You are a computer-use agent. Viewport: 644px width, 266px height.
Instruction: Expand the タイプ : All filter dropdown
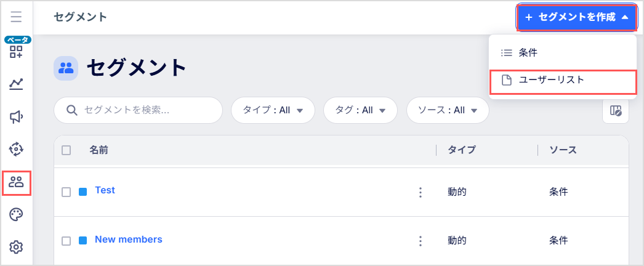pyautogui.click(x=273, y=110)
